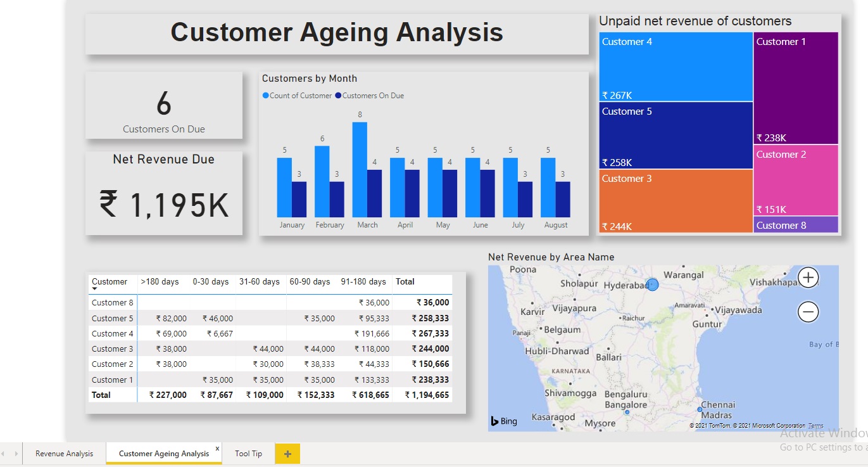Toggle the Customers On Due legend item
868x467 pixels.
(x=368, y=96)
